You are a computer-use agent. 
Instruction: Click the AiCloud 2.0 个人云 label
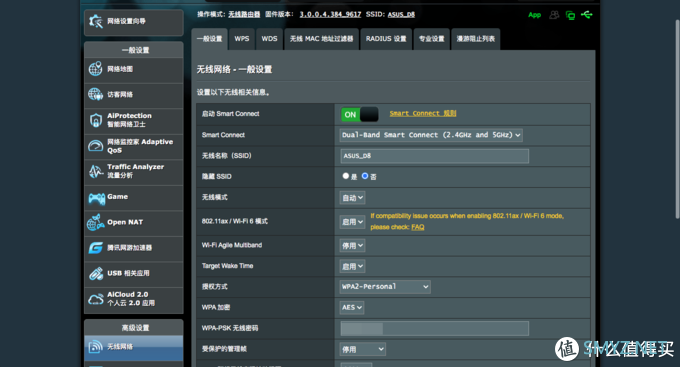point(131,298)
